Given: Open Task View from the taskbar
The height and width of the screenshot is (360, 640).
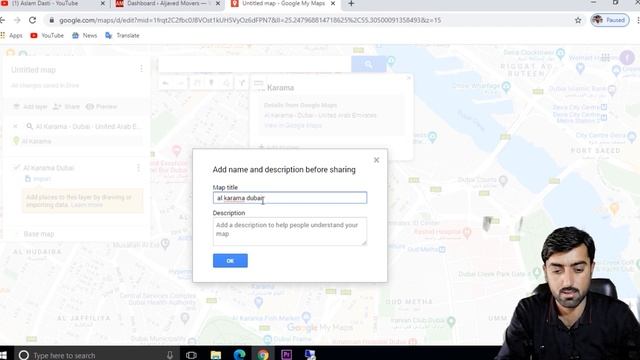Looking at the screenshot, I should click(191, 355).
